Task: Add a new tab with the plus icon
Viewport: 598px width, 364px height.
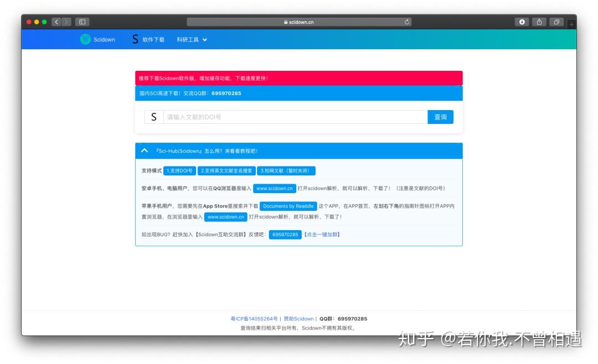Action: [571, 24]
